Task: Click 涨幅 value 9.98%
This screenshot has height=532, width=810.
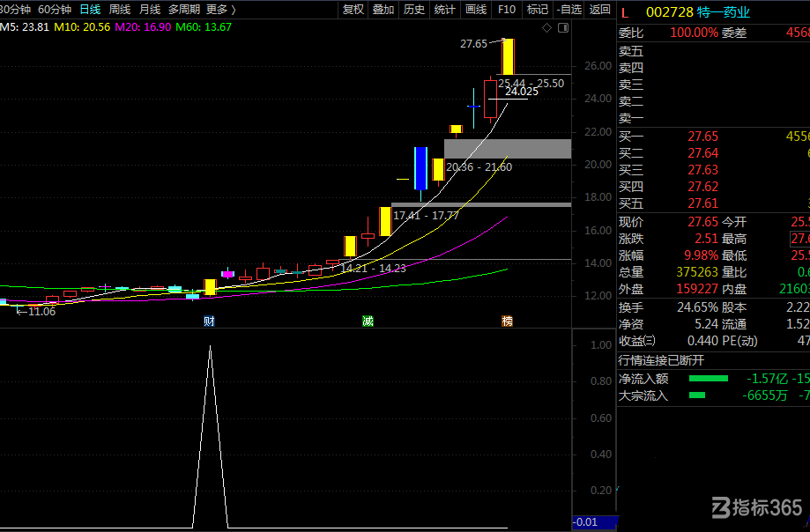Action: click(701, 255)
